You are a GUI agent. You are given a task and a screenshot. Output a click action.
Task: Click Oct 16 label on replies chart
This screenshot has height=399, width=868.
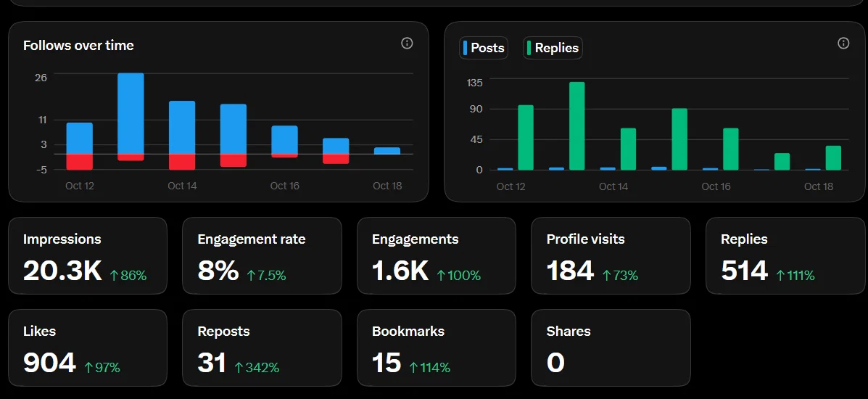tap(716, 186)
